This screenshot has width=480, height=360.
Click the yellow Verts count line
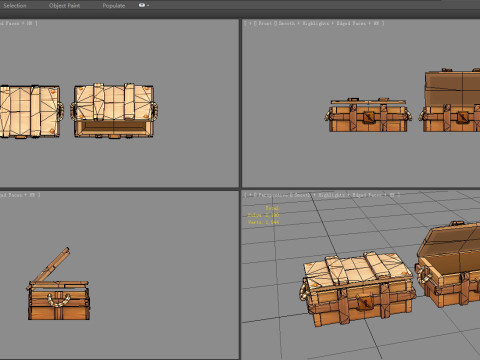[x=263, y=222]
